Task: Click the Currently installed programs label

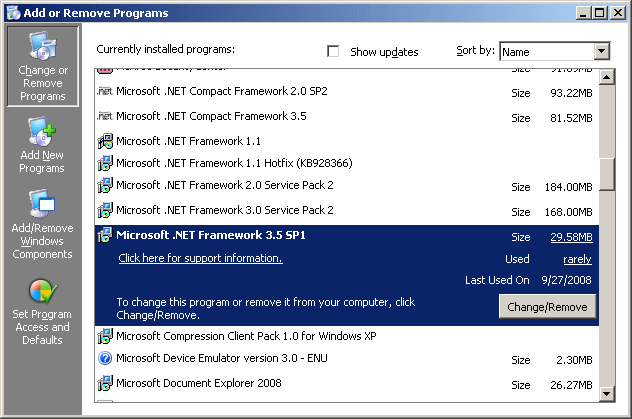Action: point(166,50)
